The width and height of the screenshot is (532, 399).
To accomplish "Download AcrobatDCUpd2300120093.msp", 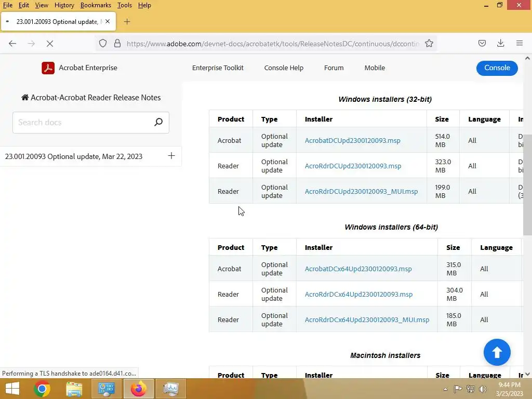I will click(353, 140).
